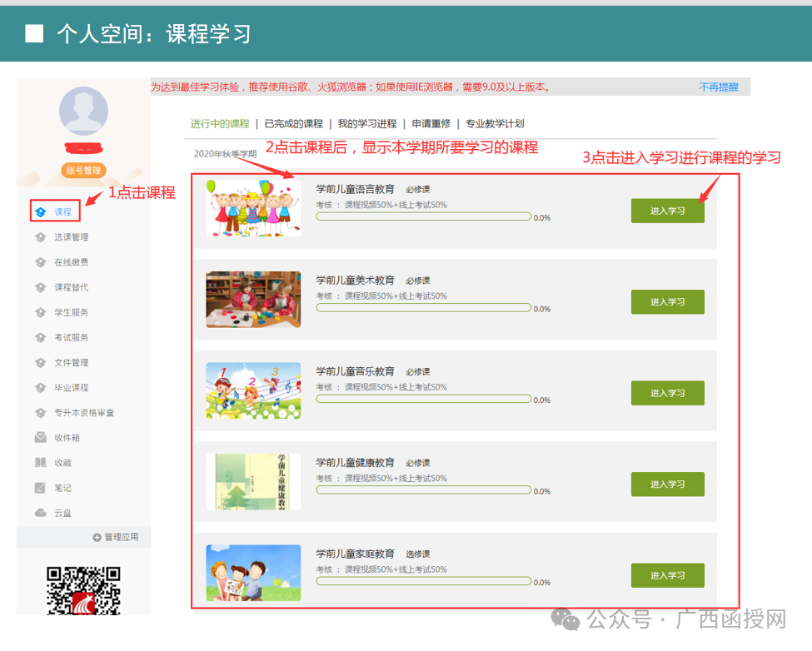812x651 pixels.
Task: Click course title 学前儿童健康教育
Action: [x=356, y=463]
